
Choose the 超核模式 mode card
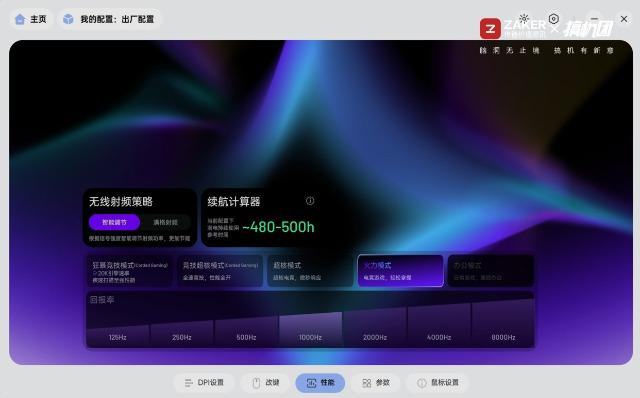[310, 271]
